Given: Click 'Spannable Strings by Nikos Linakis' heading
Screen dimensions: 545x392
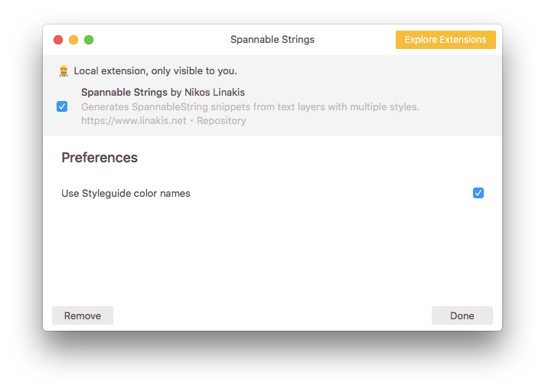Looking at the screenshot, I should tap(163, 92).
